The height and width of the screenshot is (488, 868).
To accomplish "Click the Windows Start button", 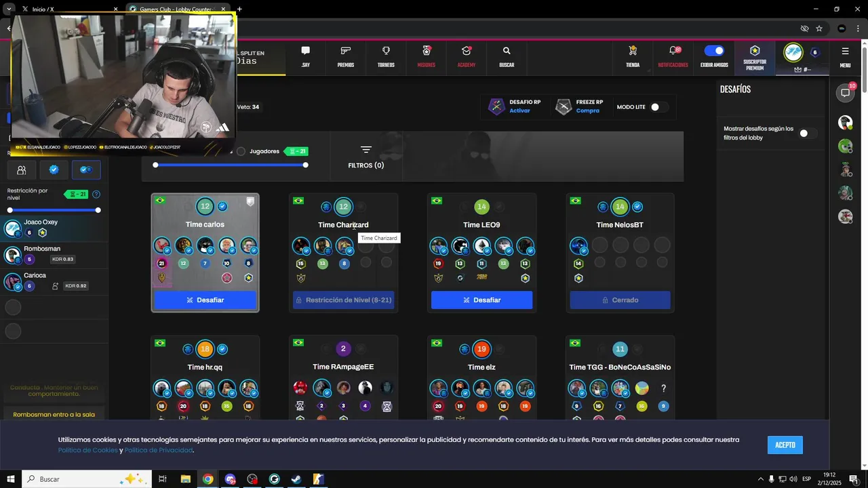I will coord(11,479).
